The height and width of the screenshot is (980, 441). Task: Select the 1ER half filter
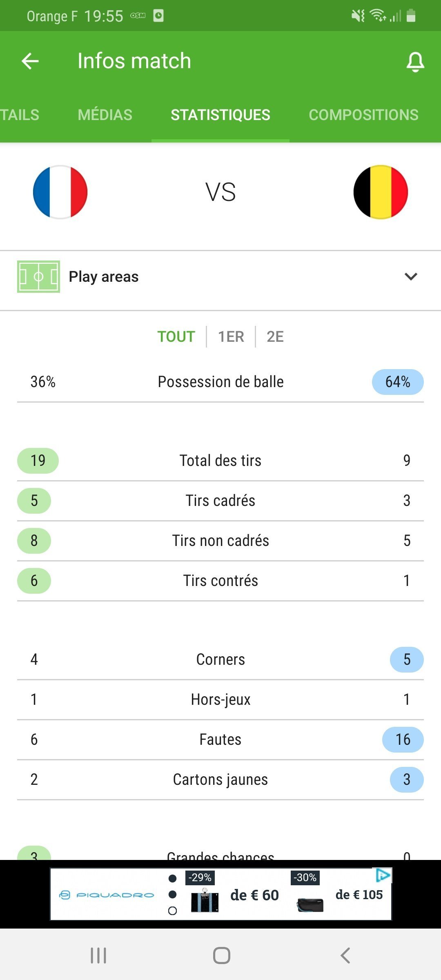(x=231, y=336)
